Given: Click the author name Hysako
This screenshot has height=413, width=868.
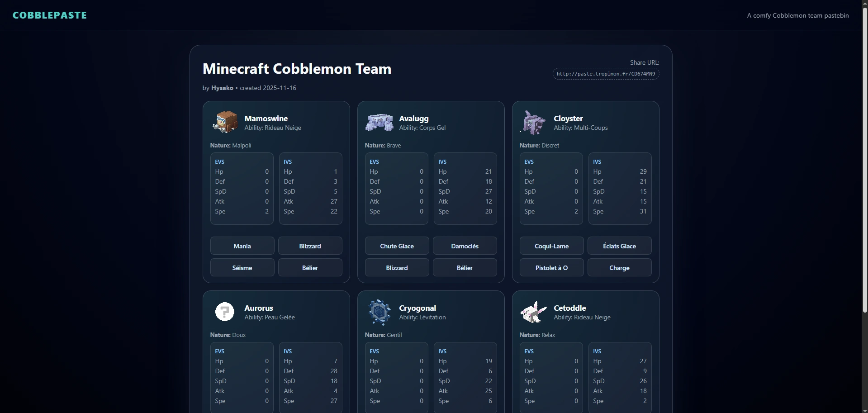Looking at the screenshot, I should click(x=222, y=88).
